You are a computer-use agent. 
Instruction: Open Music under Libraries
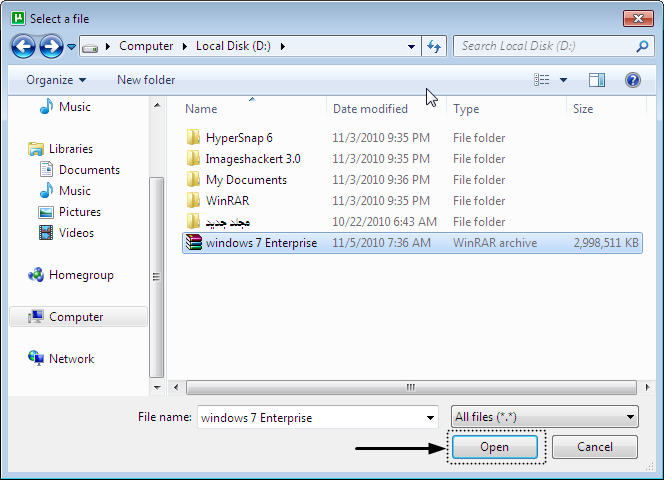point(75,191)
